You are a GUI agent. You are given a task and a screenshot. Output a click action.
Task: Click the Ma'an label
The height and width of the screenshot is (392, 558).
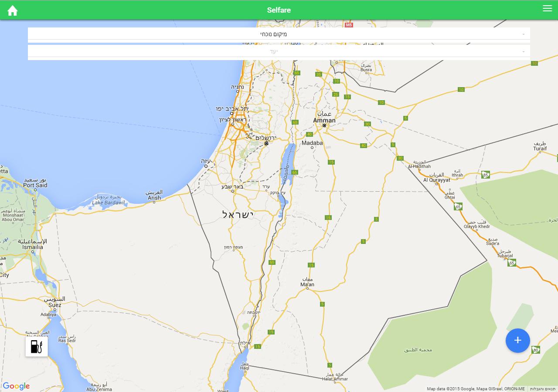pos(307,284)
